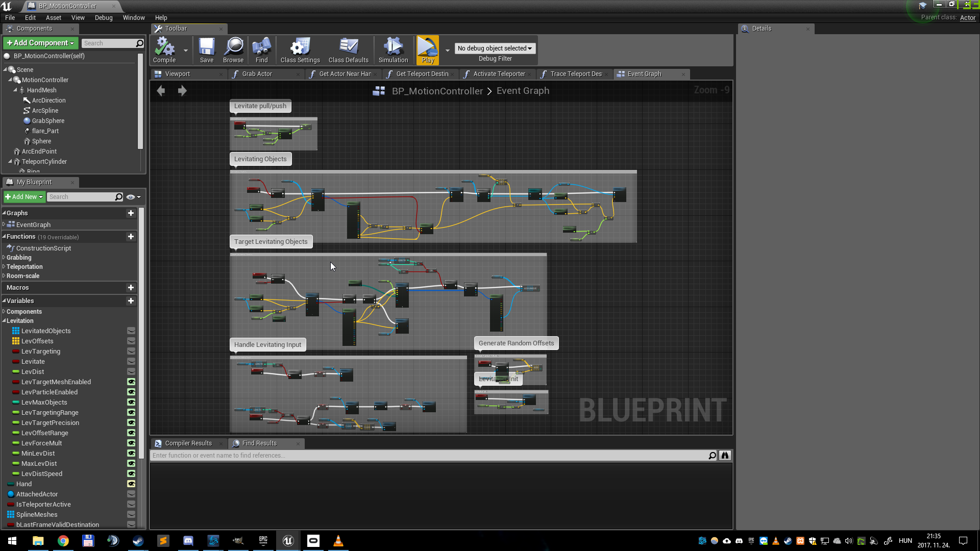Collapse the Levitation variables category
Viewport: 980px width, 551px height.
[x=4, y=321]
